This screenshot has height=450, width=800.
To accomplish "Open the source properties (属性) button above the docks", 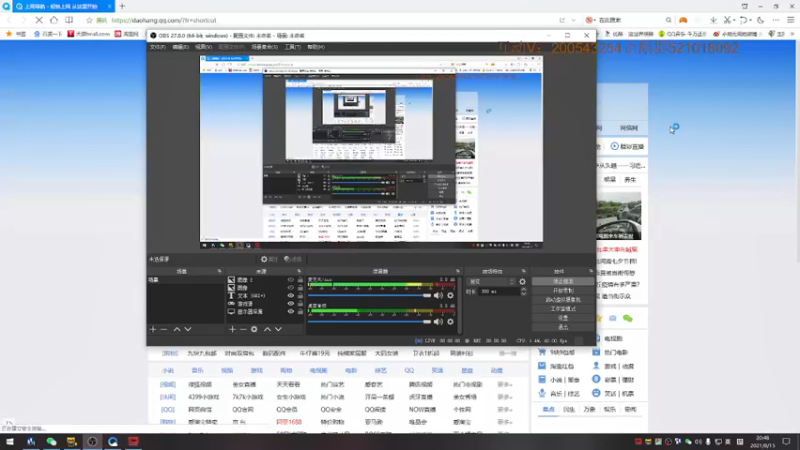I will click(x=269, y=259).
